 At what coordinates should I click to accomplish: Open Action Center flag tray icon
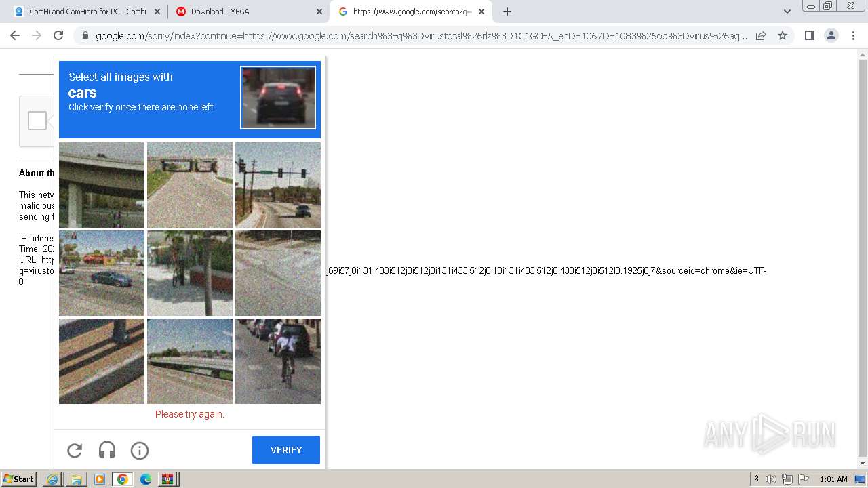coord(804,479)
